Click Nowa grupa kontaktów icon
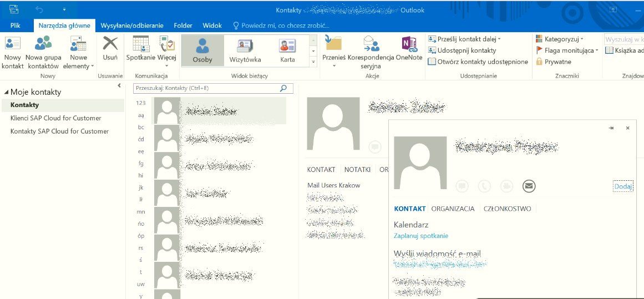The width and height of the screenshot is (644, 299). point(43,43)
